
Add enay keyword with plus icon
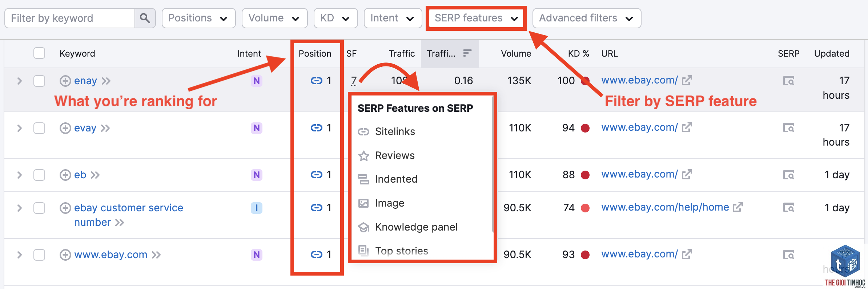tap(65, 81)
